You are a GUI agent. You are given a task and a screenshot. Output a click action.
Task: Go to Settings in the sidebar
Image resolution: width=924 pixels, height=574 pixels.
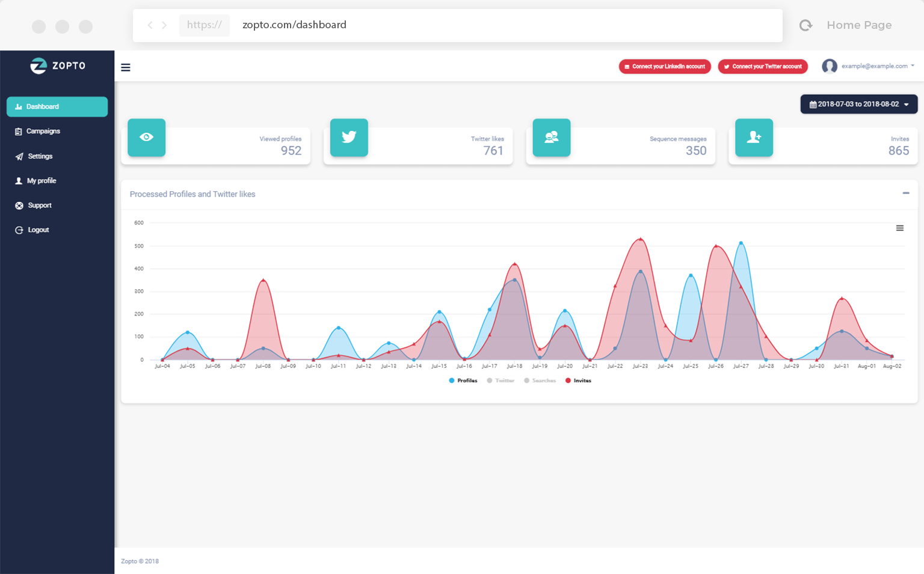point(40,156)
